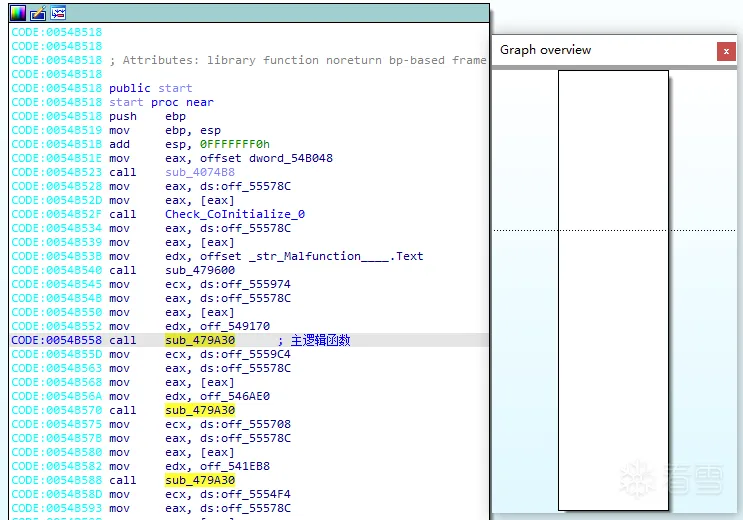Click address CODE:0054B540
743x520 pixels.
click(x=56, y=270)
